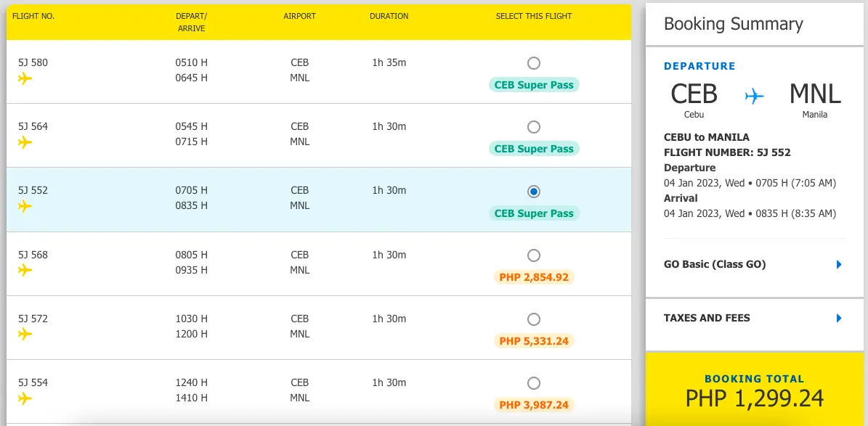This screenshot has height=426, width=868.
Task: Click the PHP 2,854.92 price tag
Action: [534, 277]
